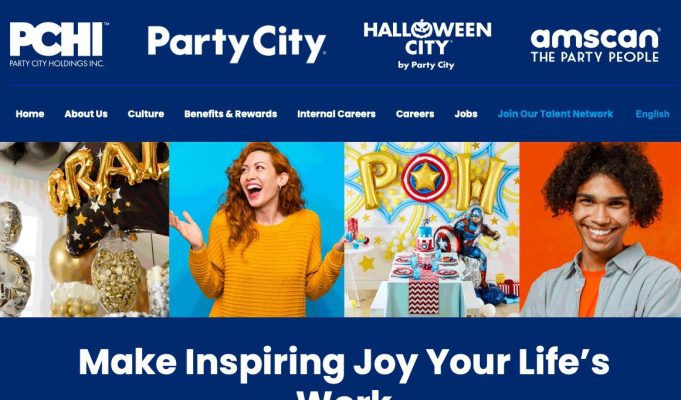Viewport: 681px width, 400px height.
Task: Click the amscan The Party People logo
Action: point(595,45)
